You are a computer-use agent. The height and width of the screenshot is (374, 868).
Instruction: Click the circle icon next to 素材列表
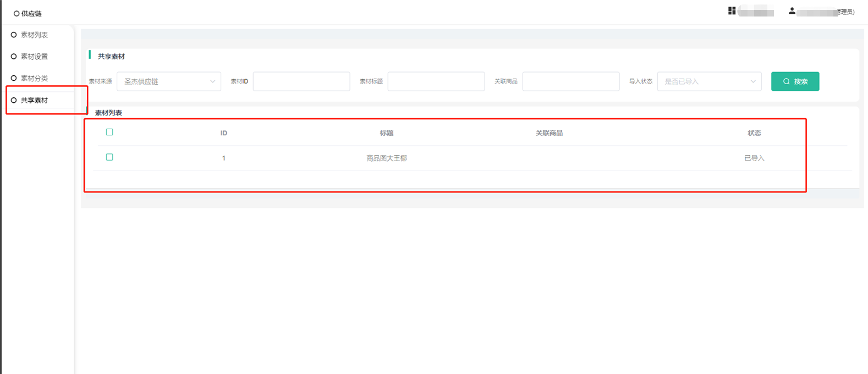click(14, 35)
